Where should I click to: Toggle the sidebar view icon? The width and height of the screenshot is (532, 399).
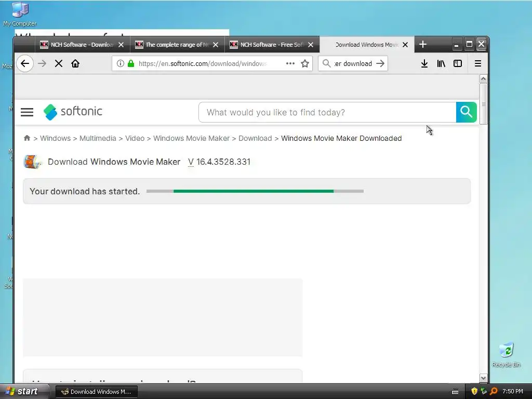[458, 63]
